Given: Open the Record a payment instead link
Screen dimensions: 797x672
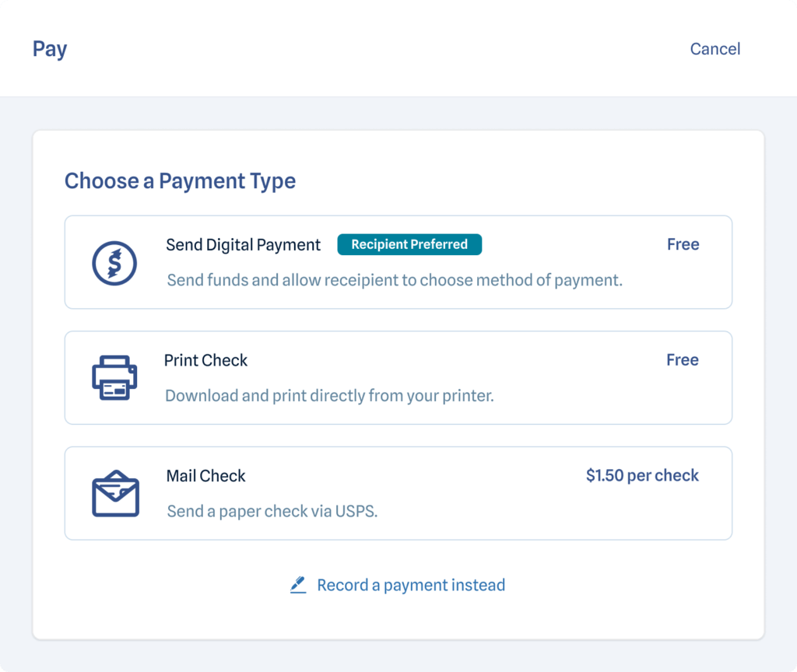Looking at the screenshot, I should pyautogui.click(x=411, y=585).
